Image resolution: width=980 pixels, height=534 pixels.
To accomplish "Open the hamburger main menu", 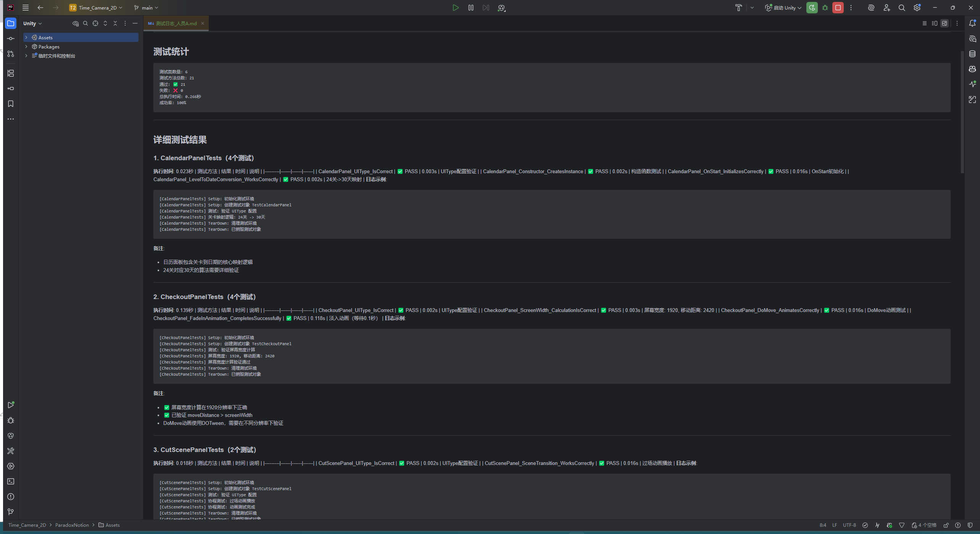I will (26, 8).
